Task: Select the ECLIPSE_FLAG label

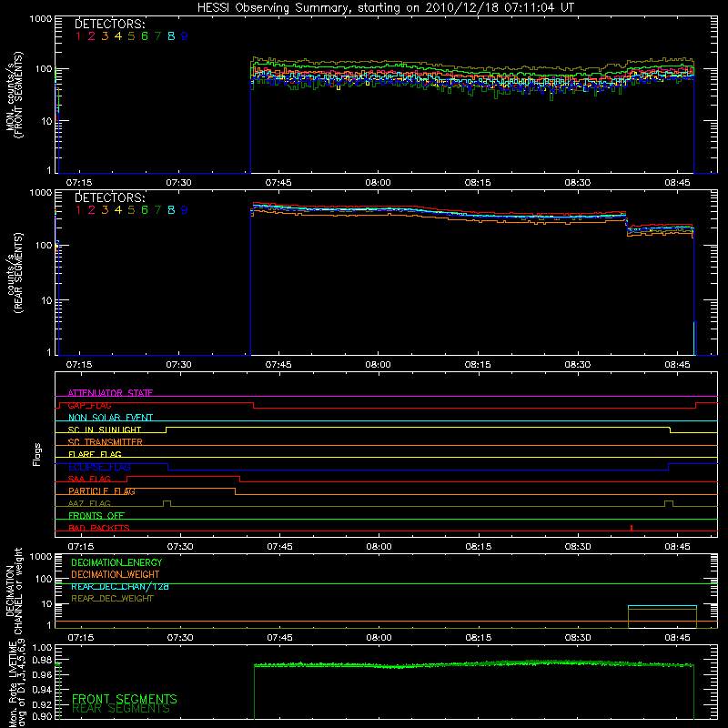Action: coord(99,467)
